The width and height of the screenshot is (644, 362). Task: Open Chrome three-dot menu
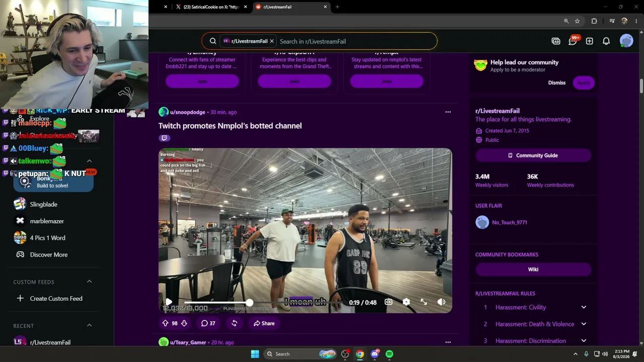tap(636, 21)
